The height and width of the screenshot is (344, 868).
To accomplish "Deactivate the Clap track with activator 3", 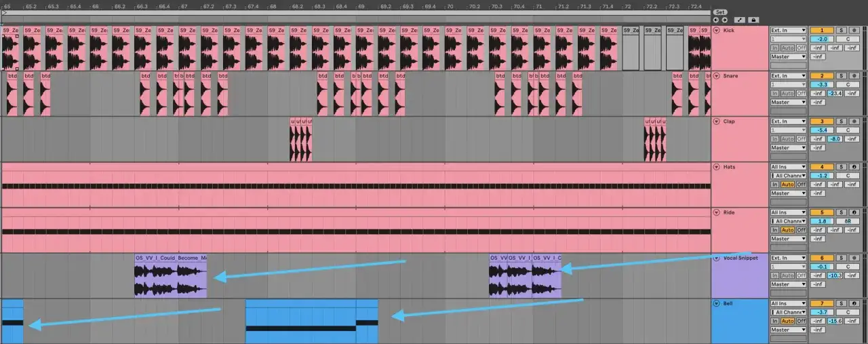I will point(822,121).
